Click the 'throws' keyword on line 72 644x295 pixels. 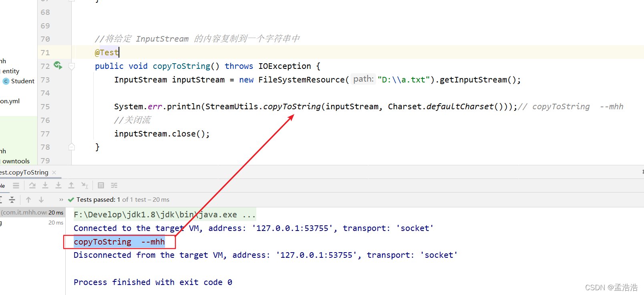tap(239, 66)
